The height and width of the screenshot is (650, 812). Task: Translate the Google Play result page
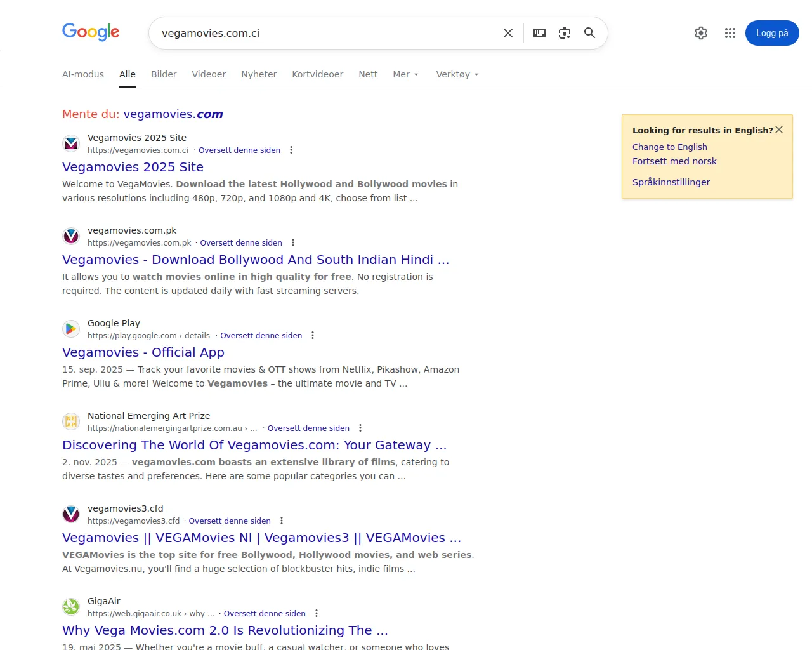coord(261,336)
